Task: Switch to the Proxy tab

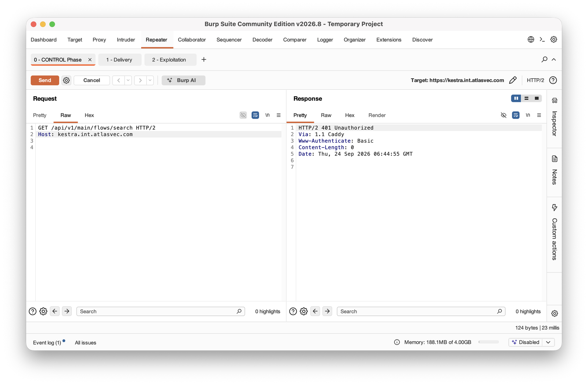Action: click(x=99, y=40)
